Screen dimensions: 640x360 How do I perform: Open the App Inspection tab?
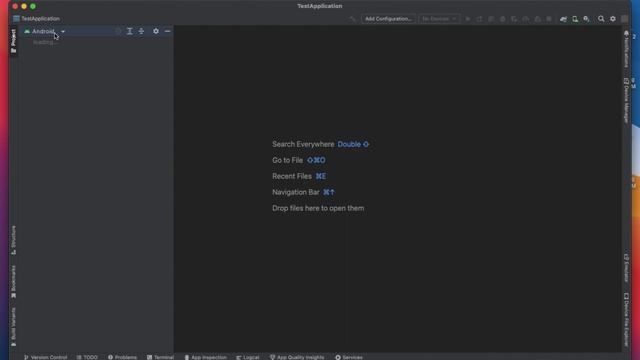coord(205,357)
